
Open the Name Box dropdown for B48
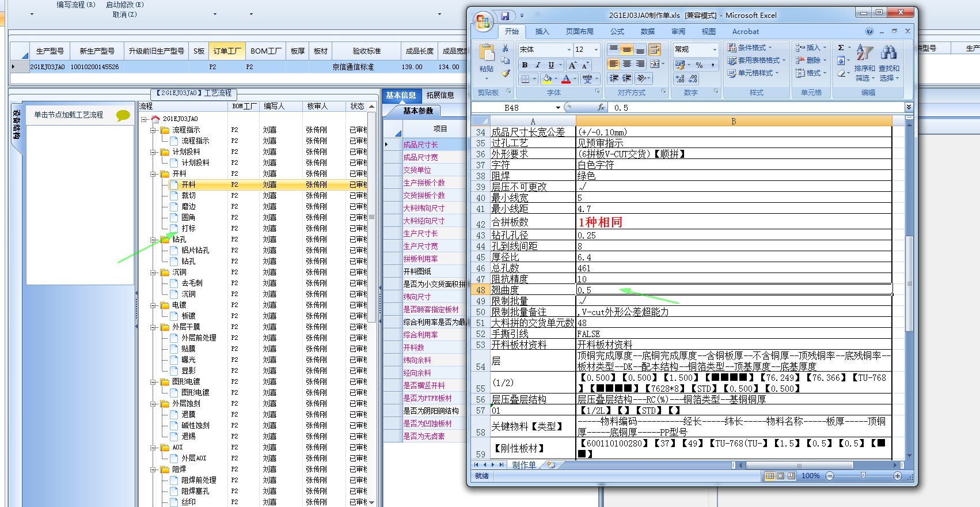point(558,108)
